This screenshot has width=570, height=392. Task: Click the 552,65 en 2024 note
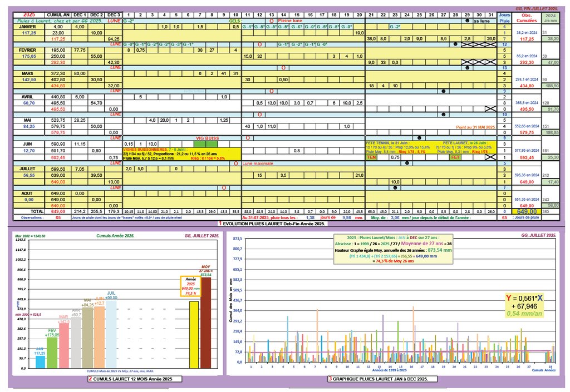527,126
